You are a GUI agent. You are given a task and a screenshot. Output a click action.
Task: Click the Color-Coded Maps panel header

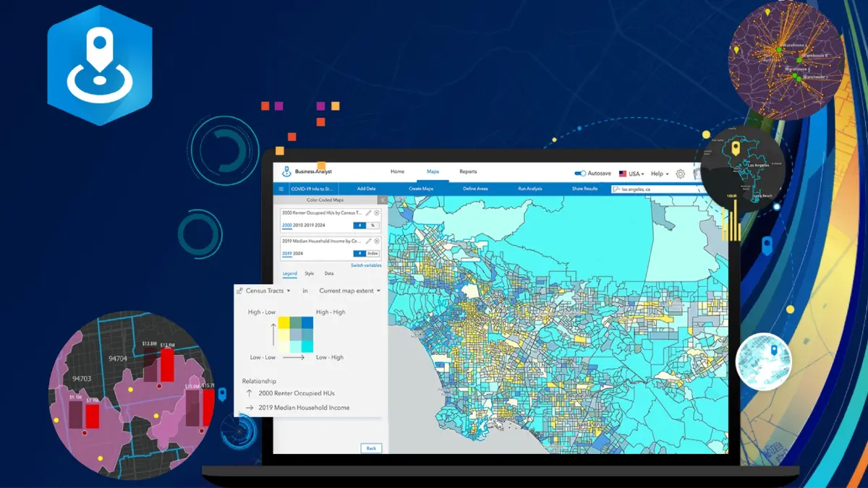pos(325,200)
